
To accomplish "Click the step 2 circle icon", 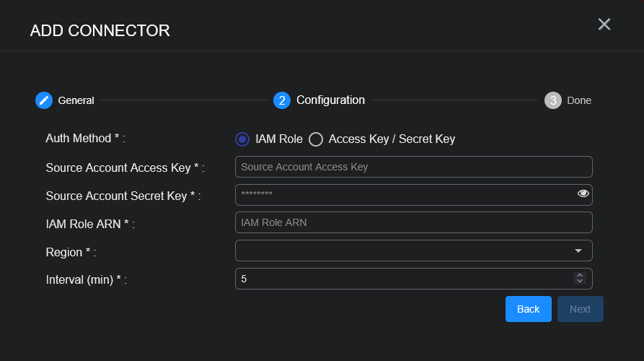I will pyautogui.click(x=282, y=100).
